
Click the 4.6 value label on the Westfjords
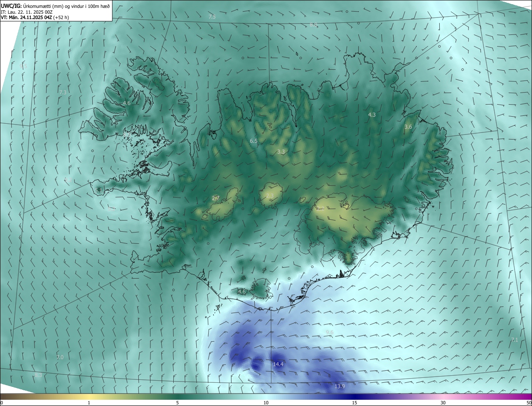[126, 103]
